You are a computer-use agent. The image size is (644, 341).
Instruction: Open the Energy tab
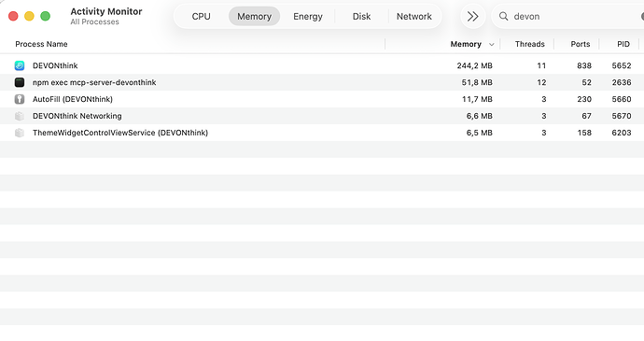pyautogui.click(x=308, y=17)
